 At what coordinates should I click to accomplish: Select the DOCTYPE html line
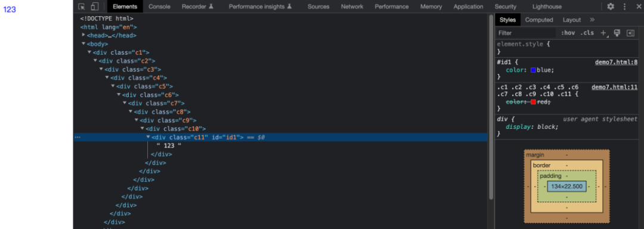(x=107, y=18)
